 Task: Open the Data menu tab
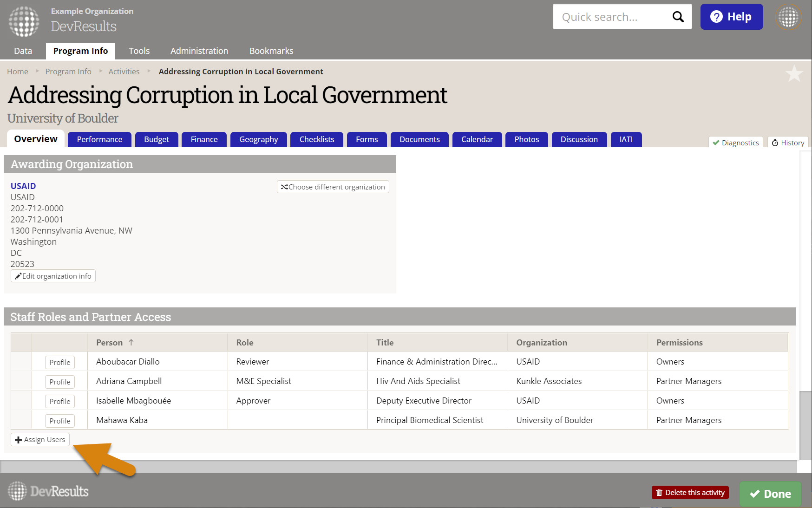coord(23,51)
